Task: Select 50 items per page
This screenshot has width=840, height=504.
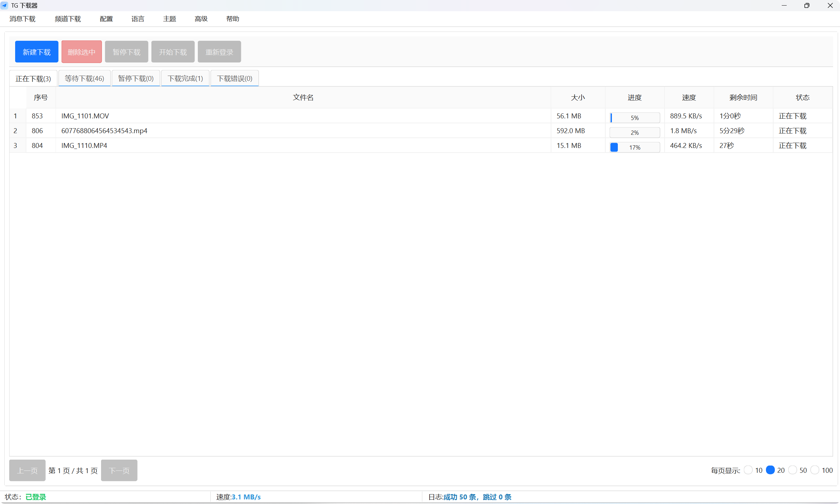Action: tap(793, 470)
